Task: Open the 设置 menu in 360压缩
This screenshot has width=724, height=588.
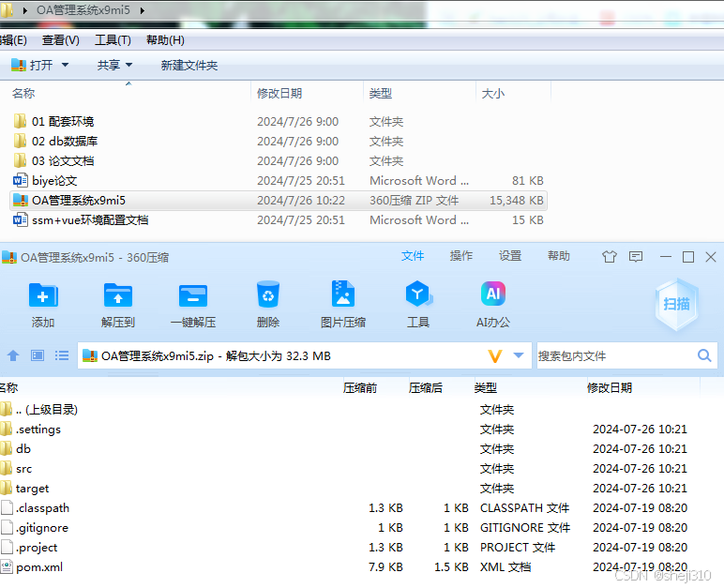Action: click(x=510, y=256)
